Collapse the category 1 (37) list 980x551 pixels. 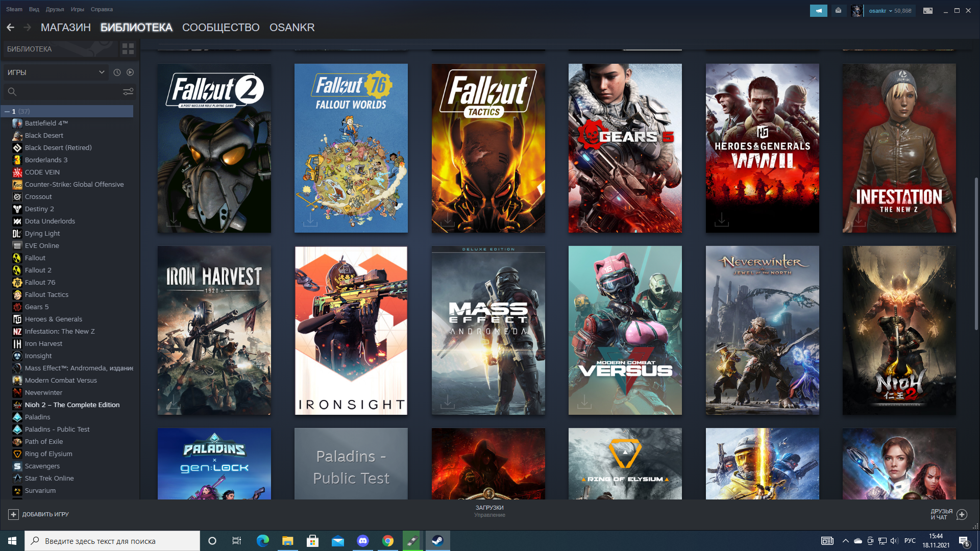[7, 111]
